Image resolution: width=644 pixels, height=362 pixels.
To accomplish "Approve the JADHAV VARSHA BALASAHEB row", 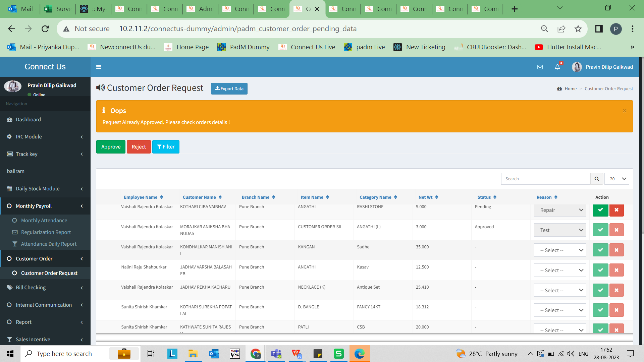I will click(600, 270).
